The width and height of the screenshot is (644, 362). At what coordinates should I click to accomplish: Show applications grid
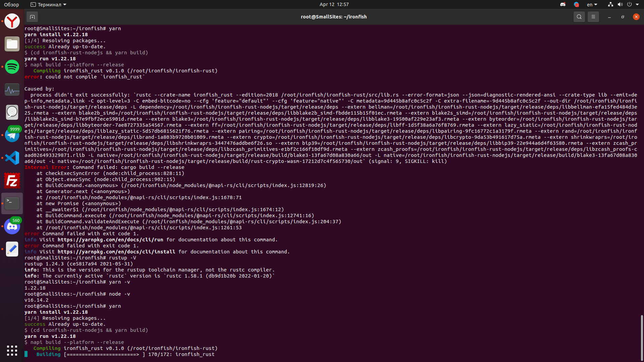[x=12, y=350]
